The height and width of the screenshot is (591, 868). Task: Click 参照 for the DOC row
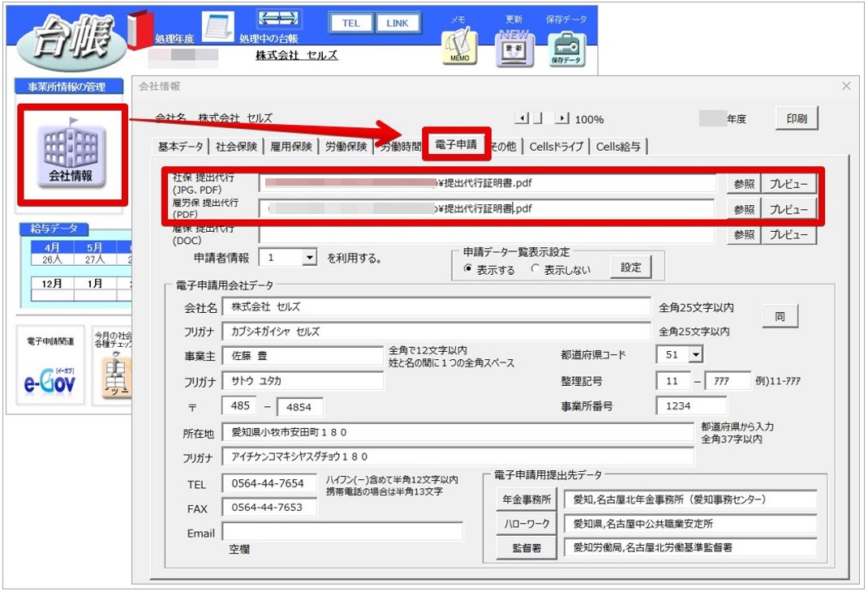click(x=744, y=234)
